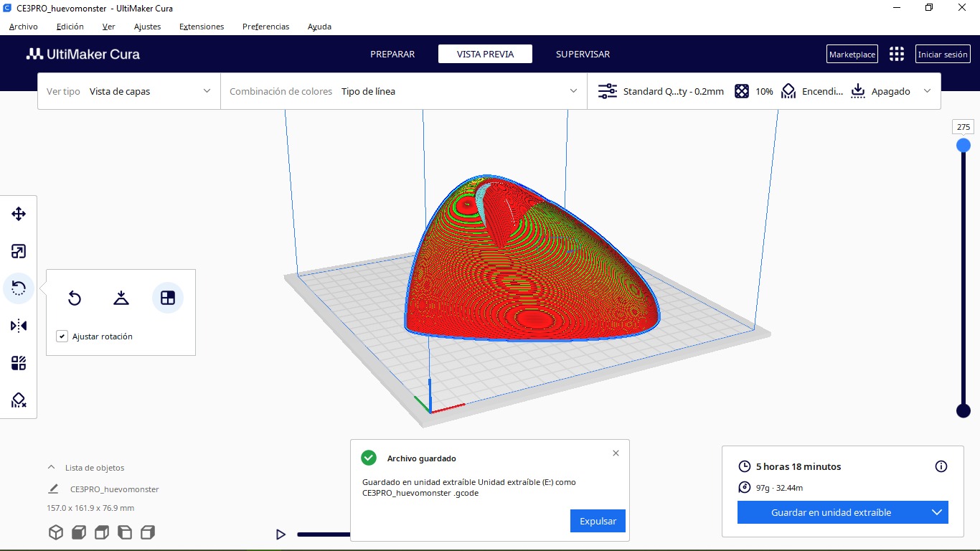Click the adhesion status icon
Image resolution: width=980 pixels, height=551 pixels.
(858, 91)
